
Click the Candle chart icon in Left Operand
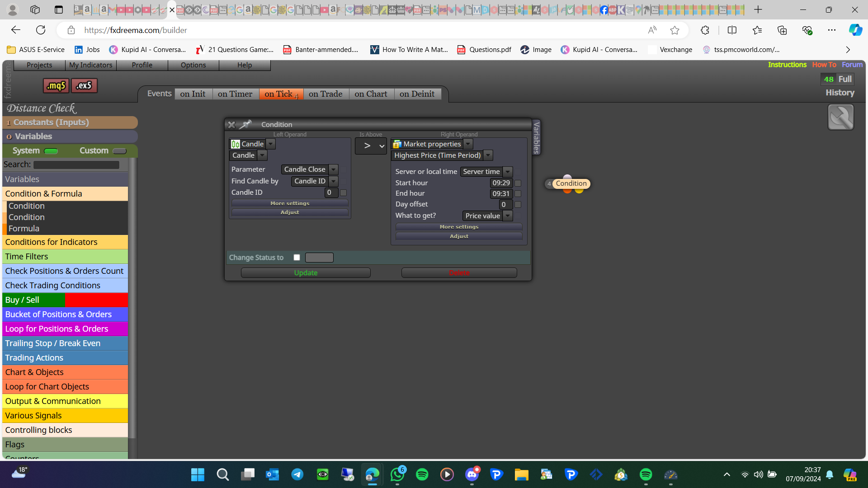pyautogui.click(x=236, y=144)
